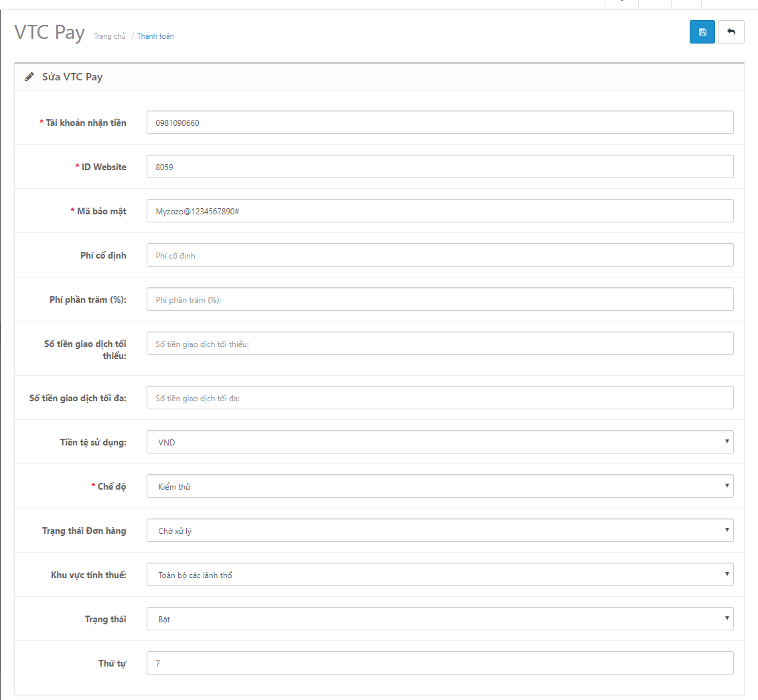Click the ID Website label
This screenshot has height=700, width=758.
click(104, 167)
